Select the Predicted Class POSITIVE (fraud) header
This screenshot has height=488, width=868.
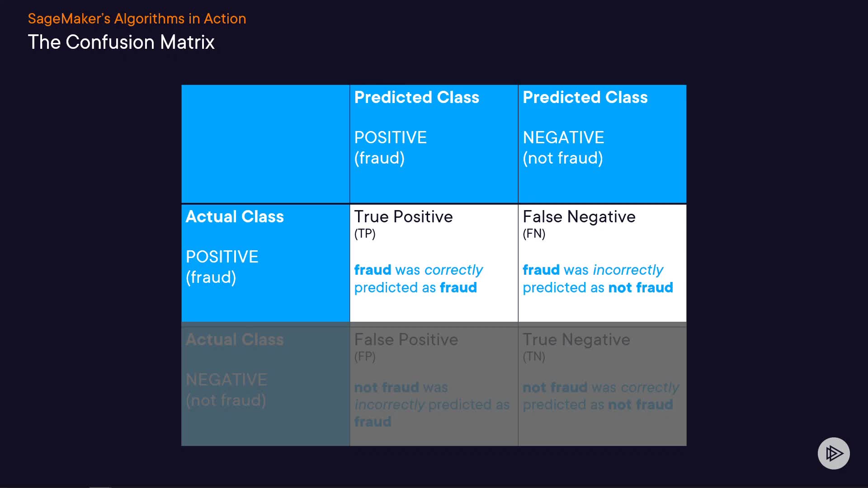point(416,127)
